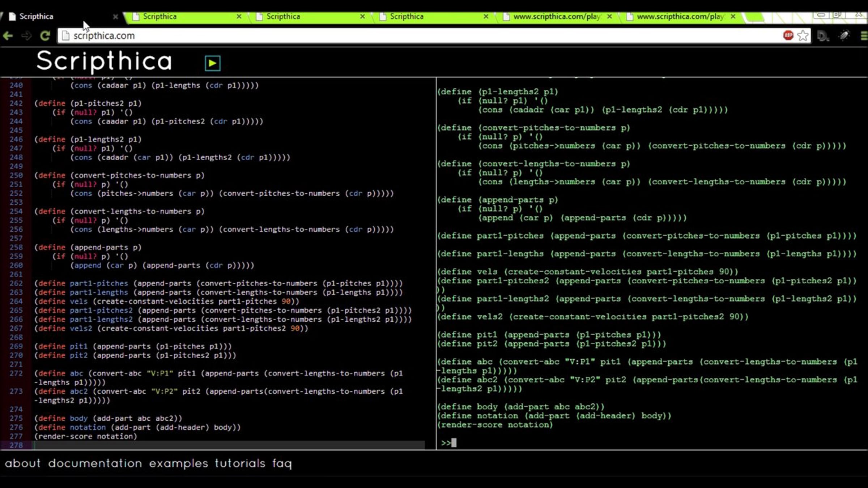Click line number 250 in the gutter
Image resolution: width=868 pixels, height=488 pixels.
16,175
